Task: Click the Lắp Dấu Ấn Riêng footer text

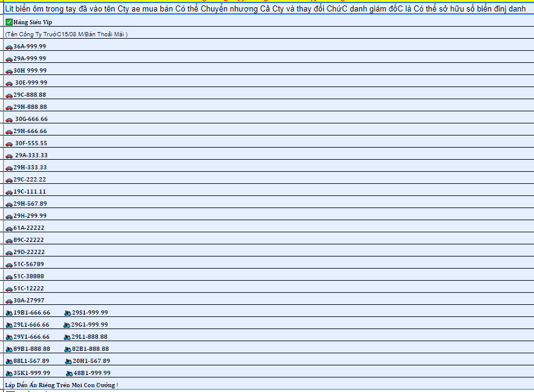Action: (61, 385)
